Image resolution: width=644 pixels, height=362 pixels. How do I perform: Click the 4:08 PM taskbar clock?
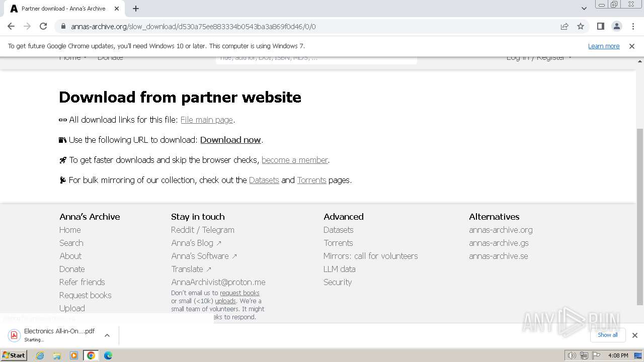(618, 355)
